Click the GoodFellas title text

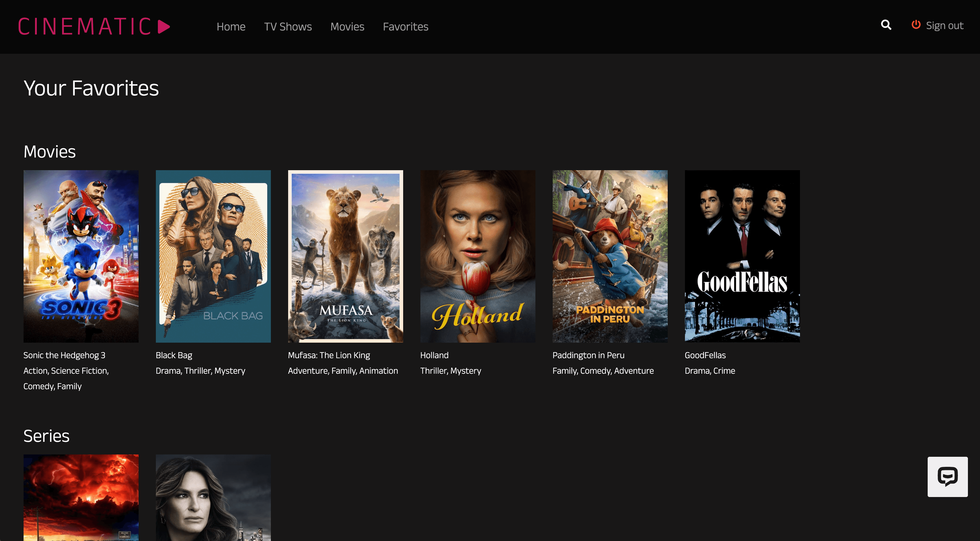coord(705,355)
